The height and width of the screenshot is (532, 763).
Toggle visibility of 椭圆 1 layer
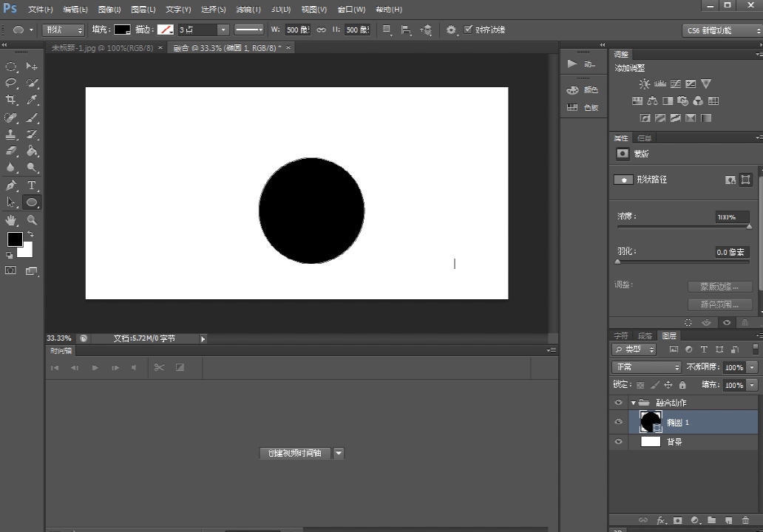click(619, 422)
